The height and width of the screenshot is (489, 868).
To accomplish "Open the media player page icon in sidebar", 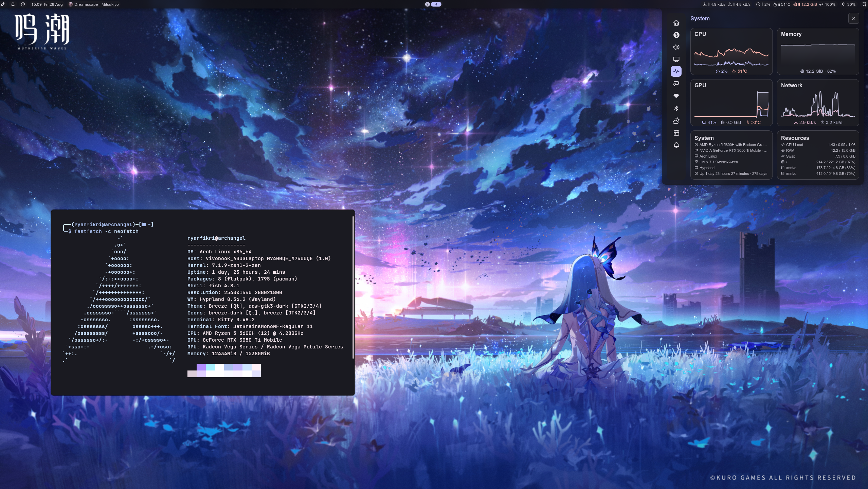I will pyautogui.click(x=676, y=35).
